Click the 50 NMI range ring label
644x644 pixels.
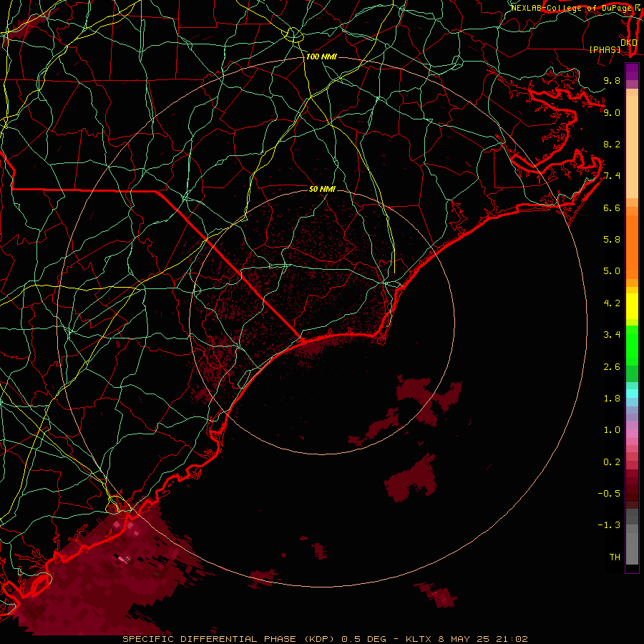(x=322, y=190)
